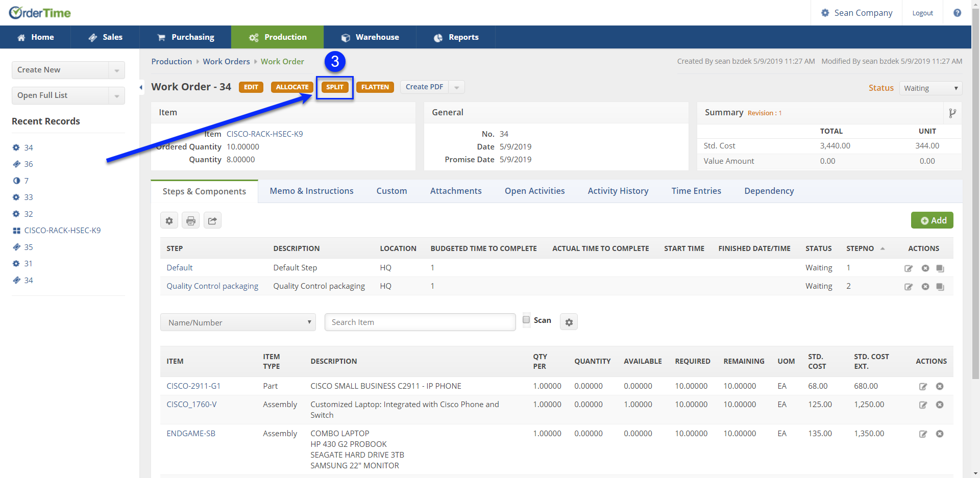Remove the CISCO-2911-G1 component row

939,387
